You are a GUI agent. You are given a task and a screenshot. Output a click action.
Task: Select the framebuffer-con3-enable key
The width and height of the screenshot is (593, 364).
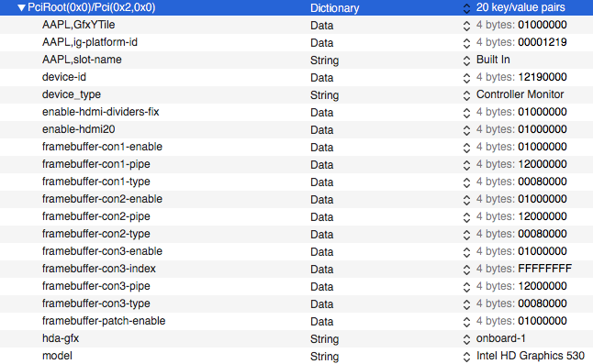[x=102, y=251]
